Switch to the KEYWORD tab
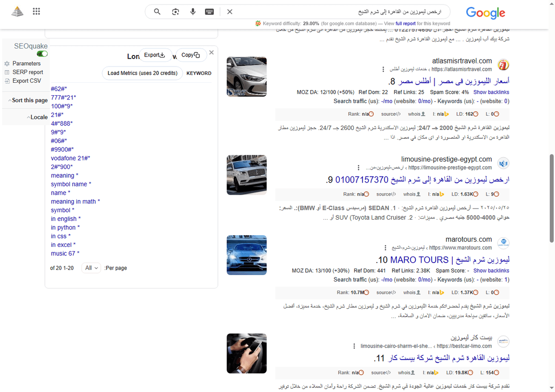Screen dimensions: 555x392 tap(199, 73)
